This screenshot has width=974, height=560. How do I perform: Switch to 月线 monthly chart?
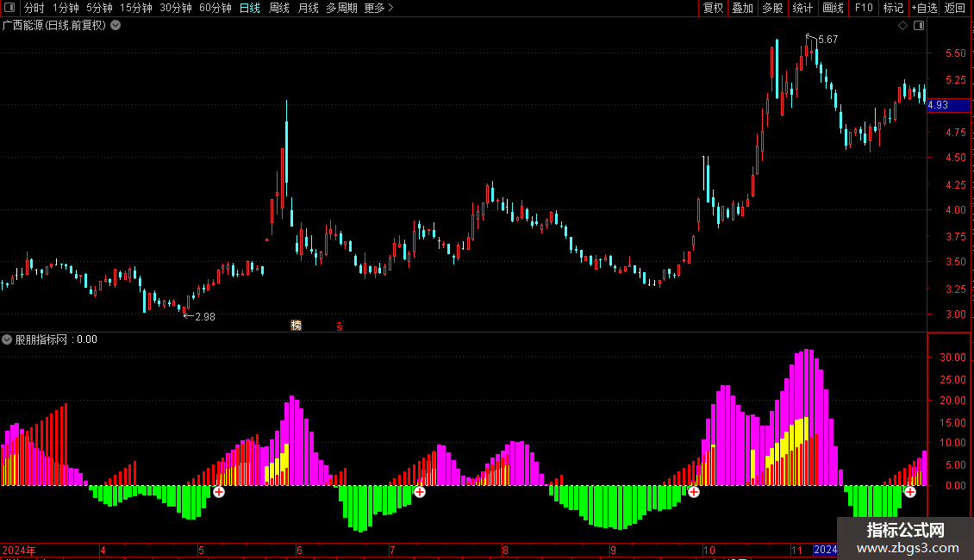coord(308,8)
